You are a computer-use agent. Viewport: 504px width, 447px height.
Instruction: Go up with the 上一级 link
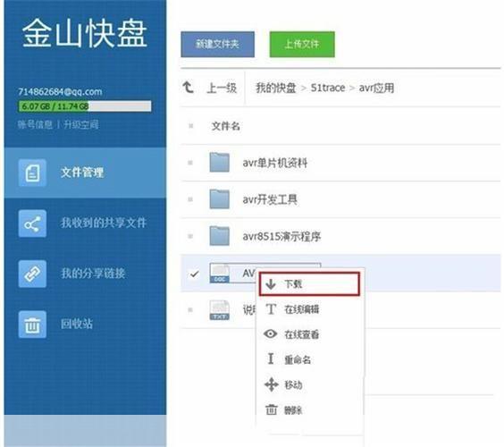pos(222,88)
